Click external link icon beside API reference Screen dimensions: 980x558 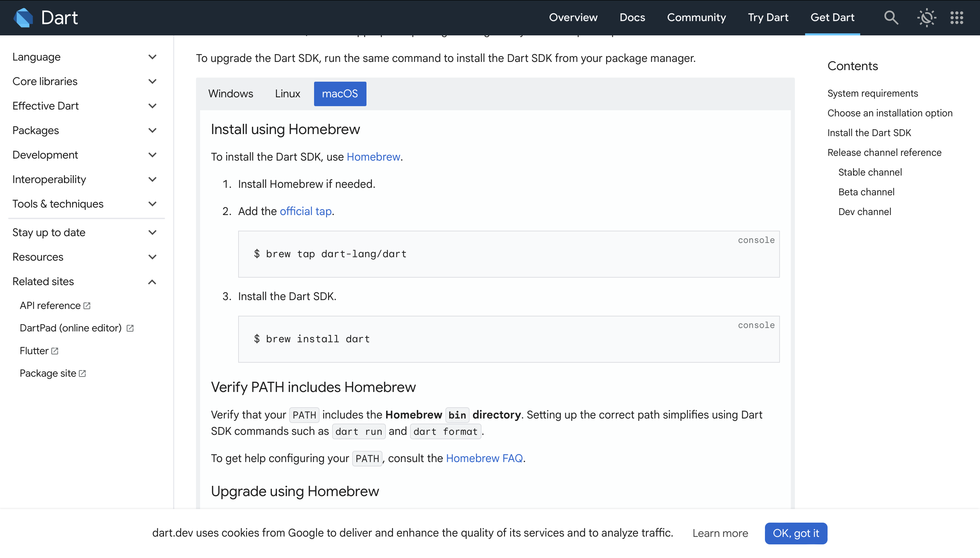pos(87,306)
